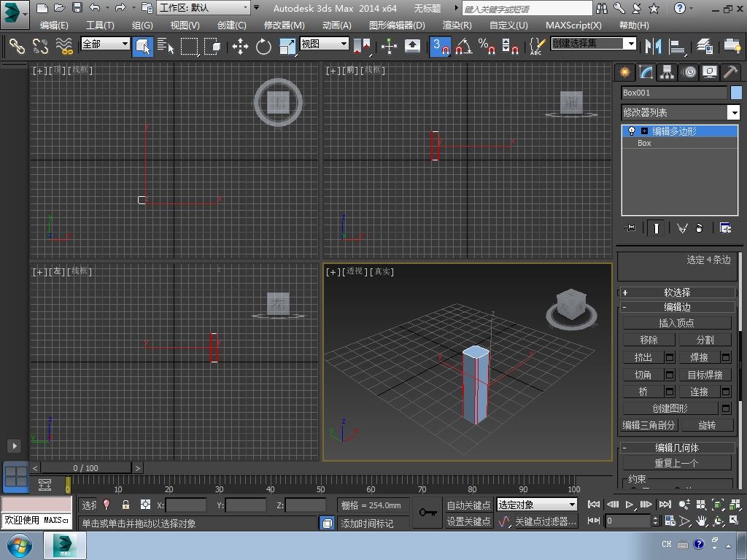Toggle the 3D Snaps button
This screenshot has height=560, width=747.
point(441,47)
